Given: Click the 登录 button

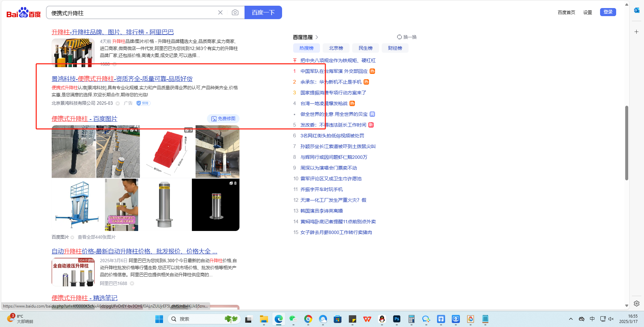Looking at the screenshot, I should (608, 12).
